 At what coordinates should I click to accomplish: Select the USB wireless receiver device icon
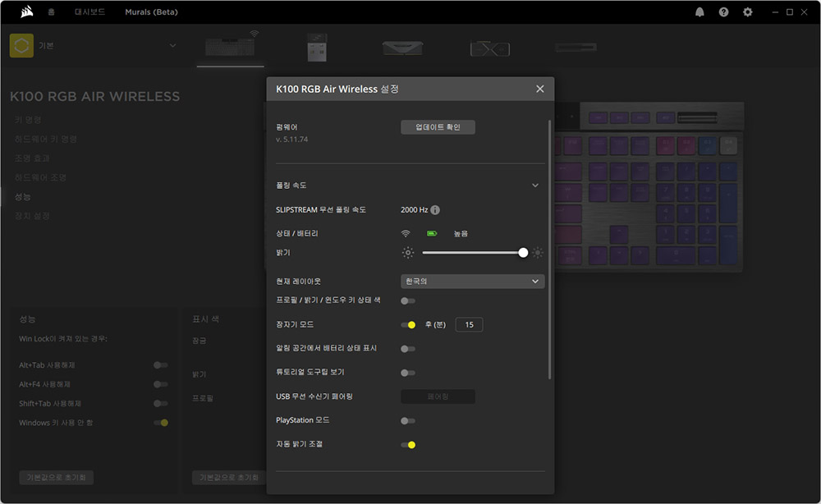(317, 47)
